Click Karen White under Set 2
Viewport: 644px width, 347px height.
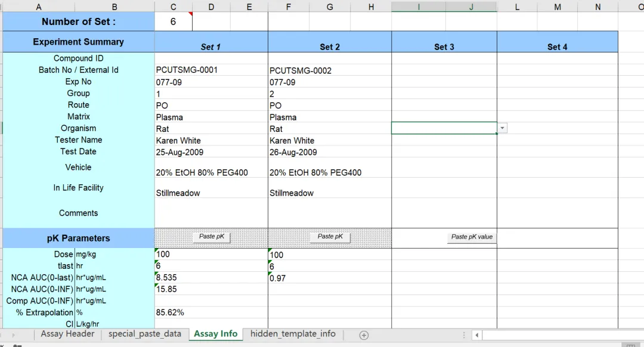(330, 141)
